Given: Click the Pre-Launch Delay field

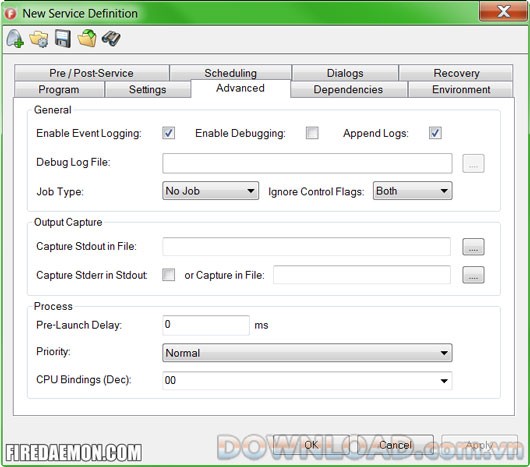Looking at the screenshot, I should coord(206,325).
